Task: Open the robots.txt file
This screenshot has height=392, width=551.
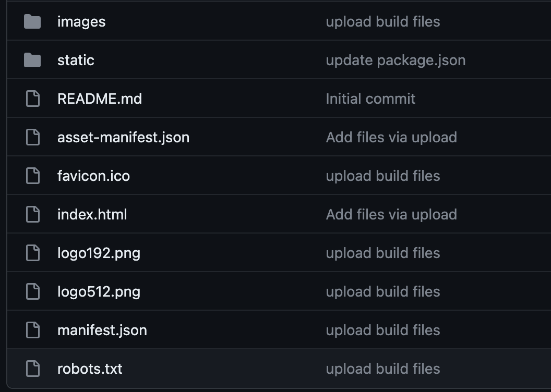Action: click(90, 369)
